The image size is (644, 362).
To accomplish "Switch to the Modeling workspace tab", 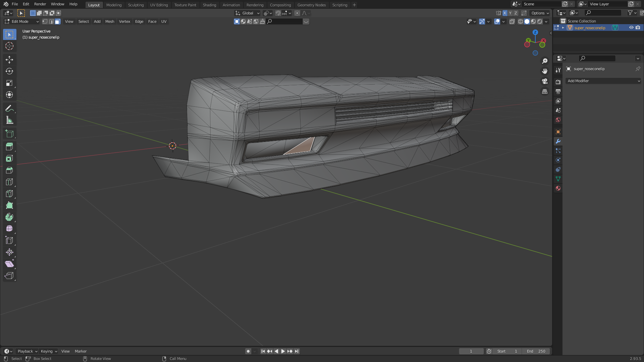I will click(114, 5).
